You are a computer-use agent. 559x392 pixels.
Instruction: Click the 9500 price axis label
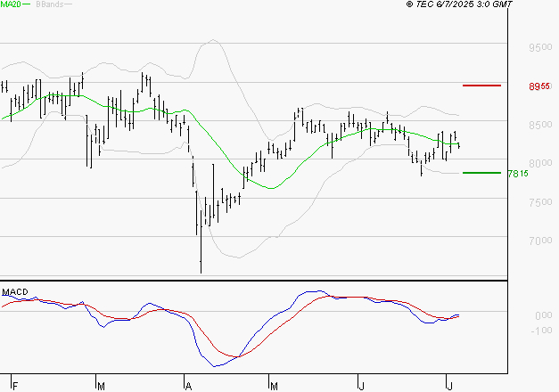540,47
